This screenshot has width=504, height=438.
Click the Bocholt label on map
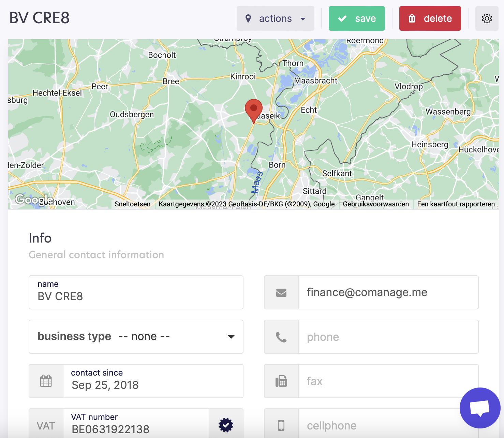point(162,55)
